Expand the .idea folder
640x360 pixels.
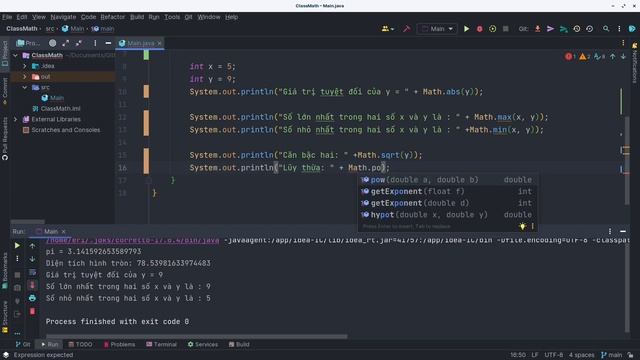point(24,66)
